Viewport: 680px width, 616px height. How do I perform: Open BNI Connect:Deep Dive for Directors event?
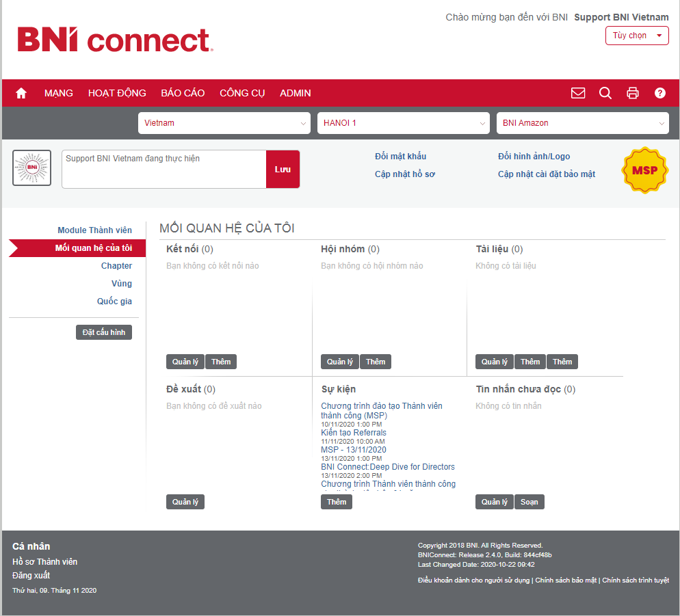[x=388, y=467]
